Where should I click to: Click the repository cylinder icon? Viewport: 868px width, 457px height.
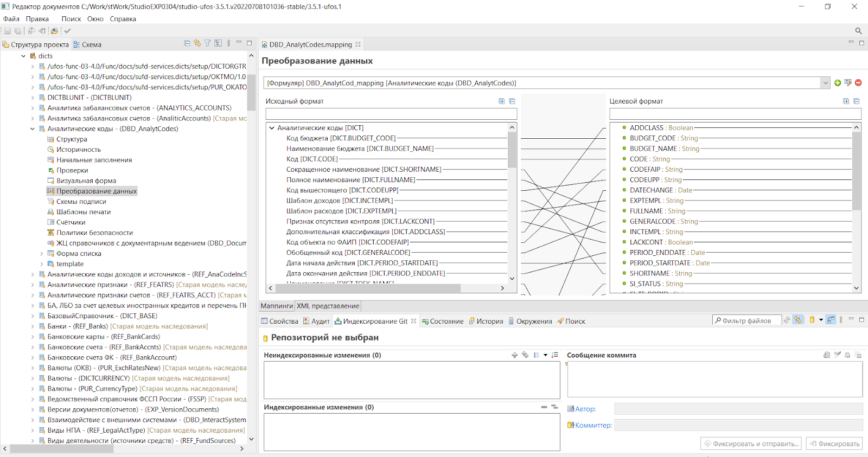[812, 320]
